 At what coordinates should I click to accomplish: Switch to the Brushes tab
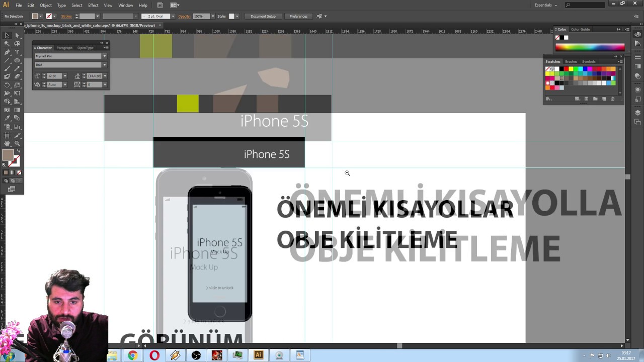click(571, 61)
